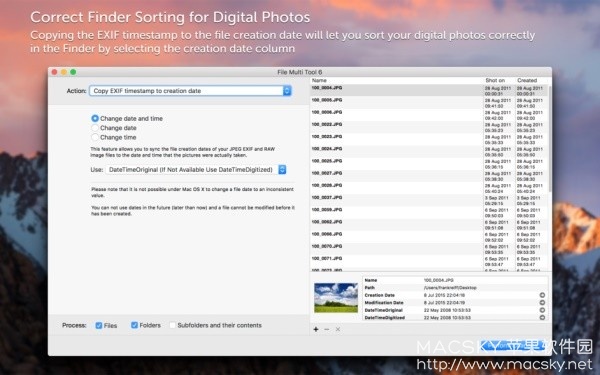600x375 pixels.
Task: Click arrow icon beside DateTimeDigitized row
Action: point(542,317)
